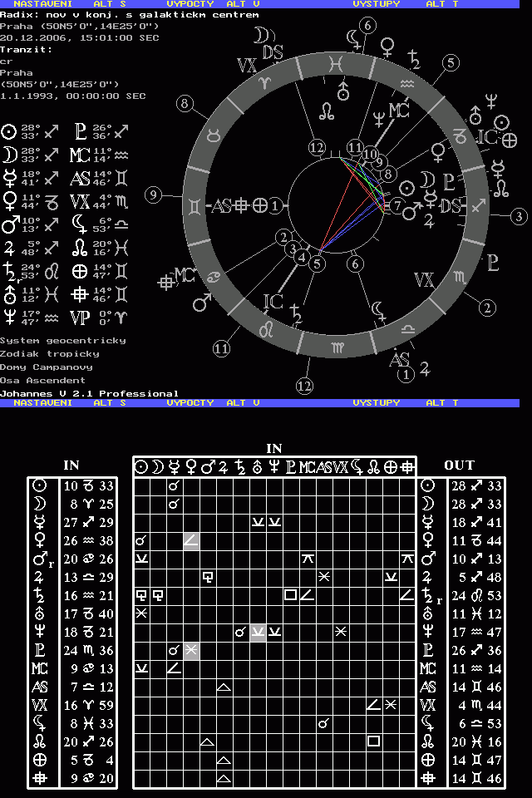
Task: Select the outer house 3 circle marker
Action: pyautogui.click(x=519, y=217)
